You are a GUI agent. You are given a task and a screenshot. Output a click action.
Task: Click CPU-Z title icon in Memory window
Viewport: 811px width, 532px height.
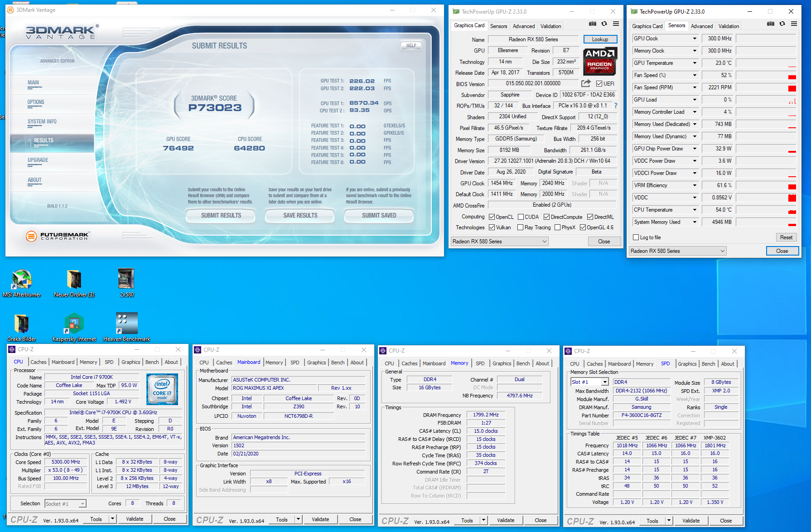click(x=383, y=351)
